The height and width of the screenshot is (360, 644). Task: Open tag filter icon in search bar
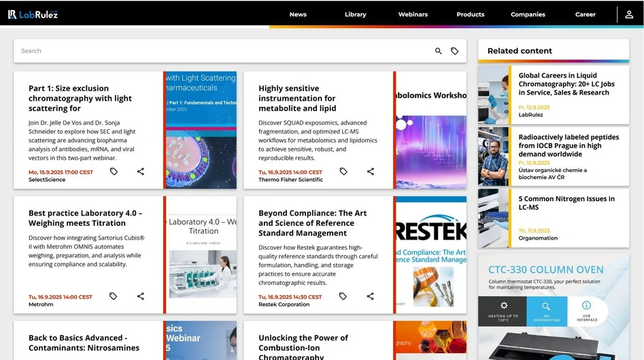point(455,51)
